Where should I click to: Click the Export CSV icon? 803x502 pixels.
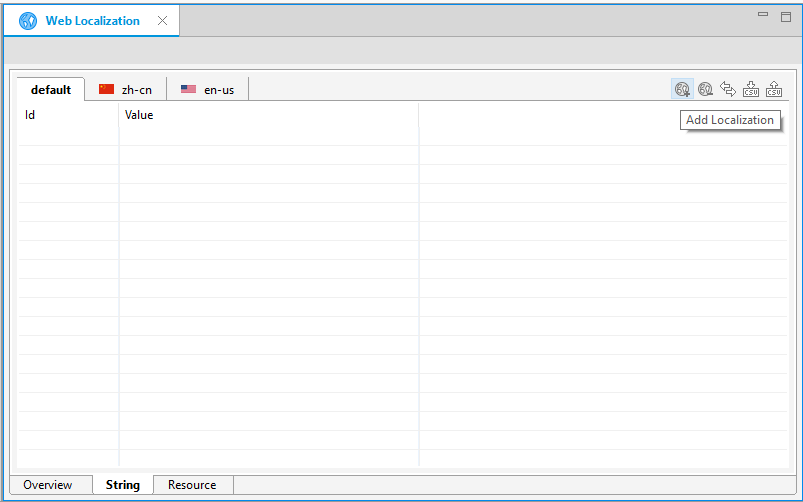(x=773, y=89)
